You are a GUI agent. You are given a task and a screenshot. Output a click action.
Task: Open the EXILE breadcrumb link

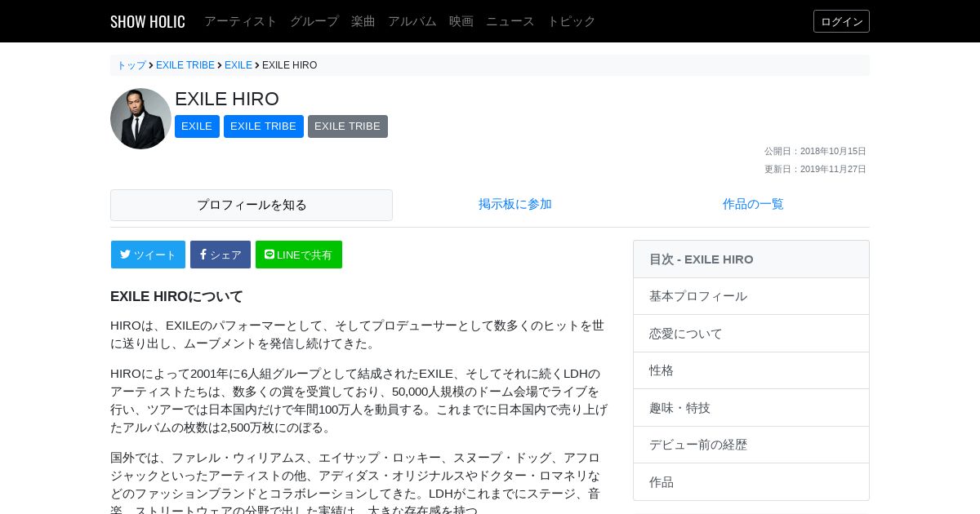coord(238,65)
